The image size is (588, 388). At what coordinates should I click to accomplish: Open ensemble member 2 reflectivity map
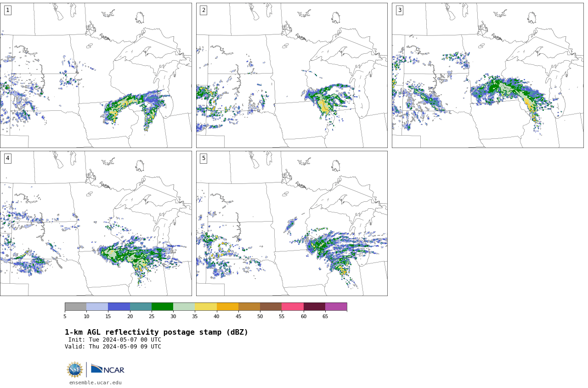pos(292,75)
